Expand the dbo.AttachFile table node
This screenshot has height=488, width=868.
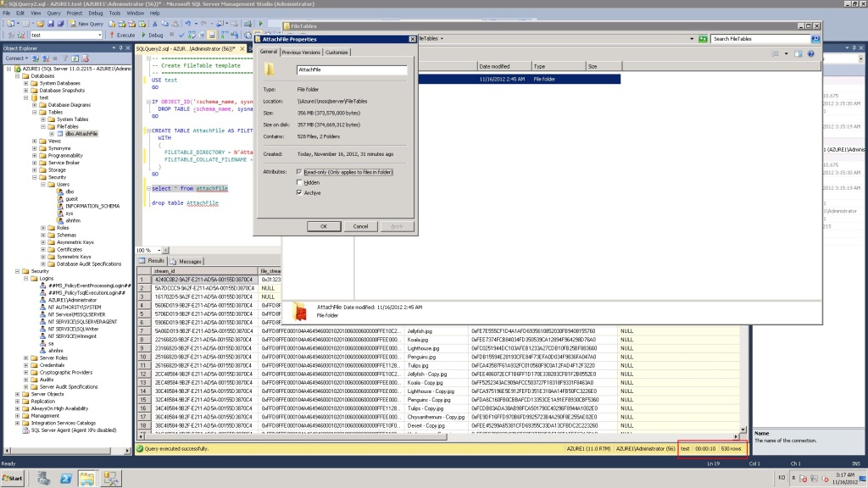point(52,134)
